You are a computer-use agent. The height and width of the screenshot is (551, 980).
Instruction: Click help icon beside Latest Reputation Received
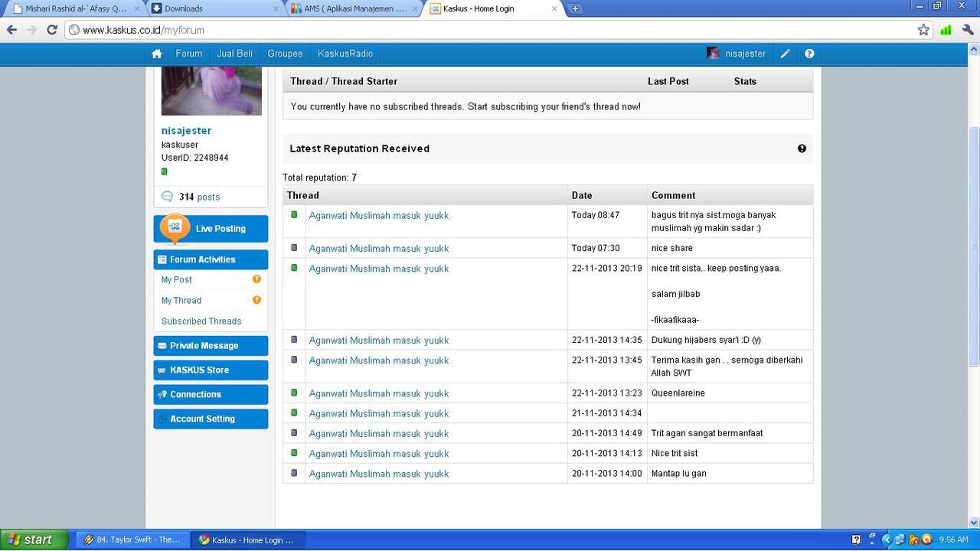pyautogui.click(x=802, y=148)
